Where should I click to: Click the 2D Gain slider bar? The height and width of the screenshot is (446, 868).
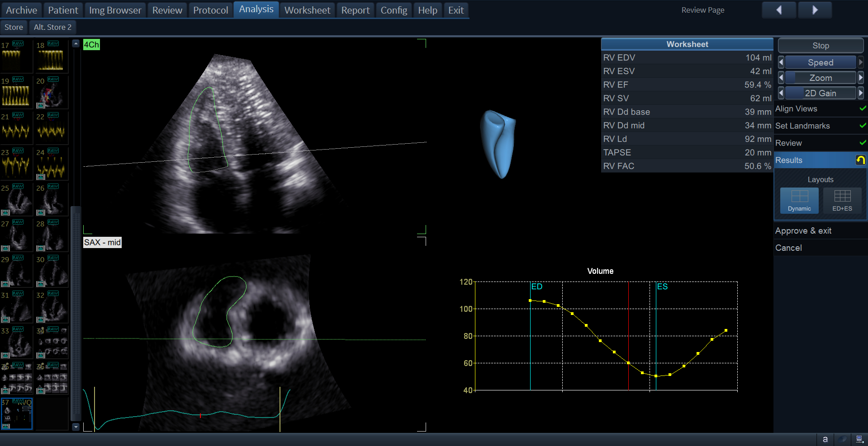pos(820,93)
